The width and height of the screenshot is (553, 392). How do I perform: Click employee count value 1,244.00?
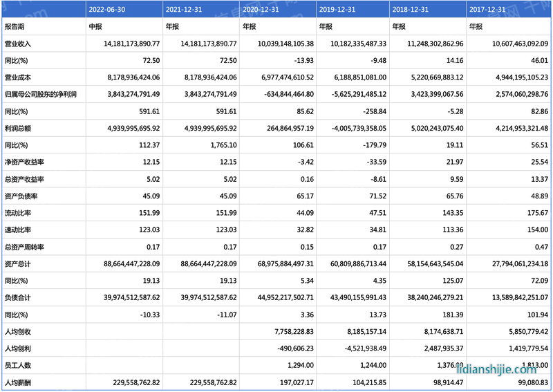tap(373, 365)
